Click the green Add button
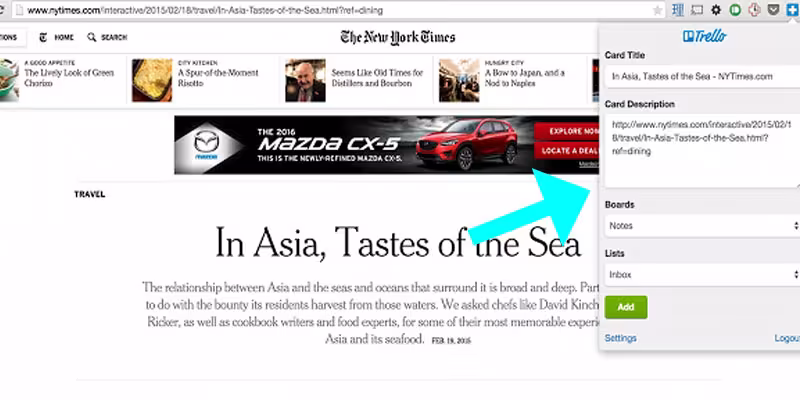 (x=626, y=307)
